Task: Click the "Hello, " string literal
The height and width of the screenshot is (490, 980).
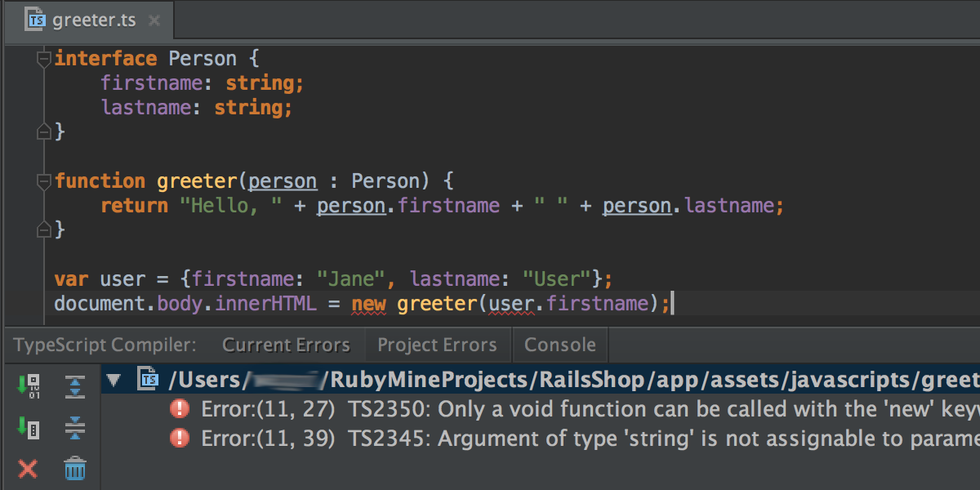Action: coord(231,206)
